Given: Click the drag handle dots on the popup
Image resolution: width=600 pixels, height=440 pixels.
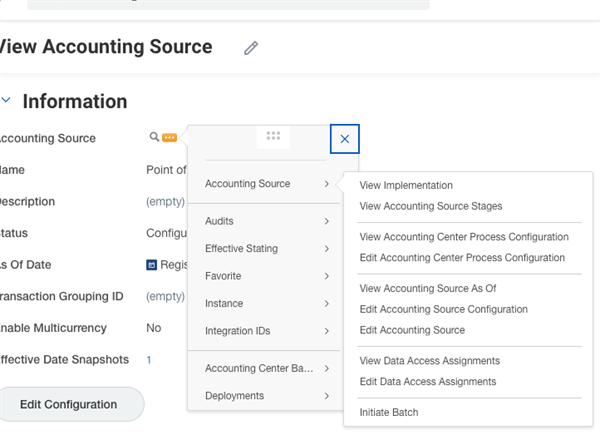Looking at the screenshot, I should click(273, 135).
